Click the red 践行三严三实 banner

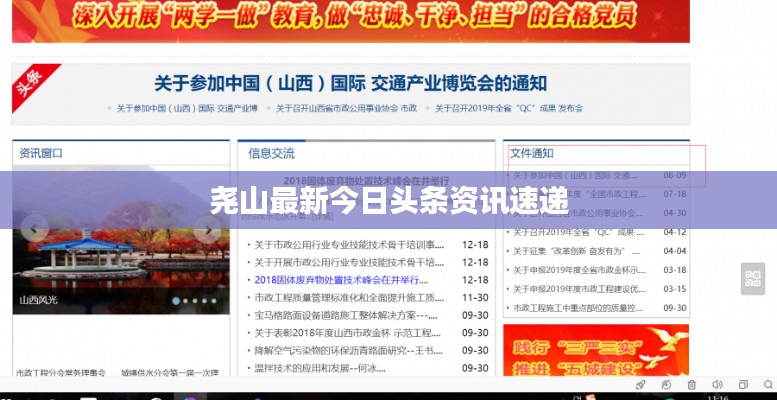tap(596, 350)
